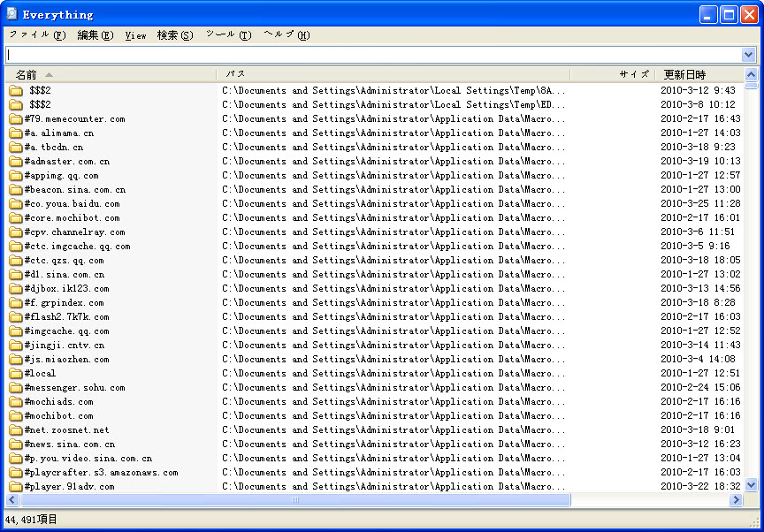Click the folder icon beside #79.memecounter.com
The height and width of the screenshot is (532, 764).
pos(16,118)
